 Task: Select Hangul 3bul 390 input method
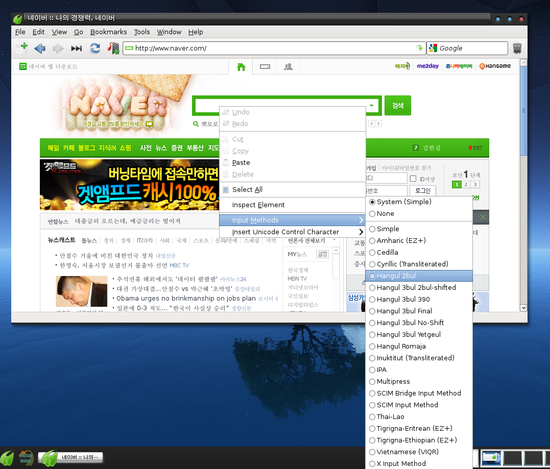coord(419,300)
